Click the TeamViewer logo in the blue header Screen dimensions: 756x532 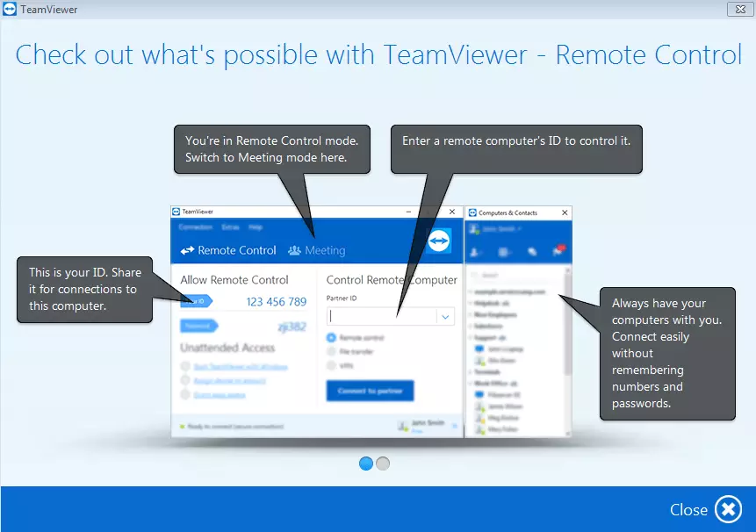click(x=439, y=241)
